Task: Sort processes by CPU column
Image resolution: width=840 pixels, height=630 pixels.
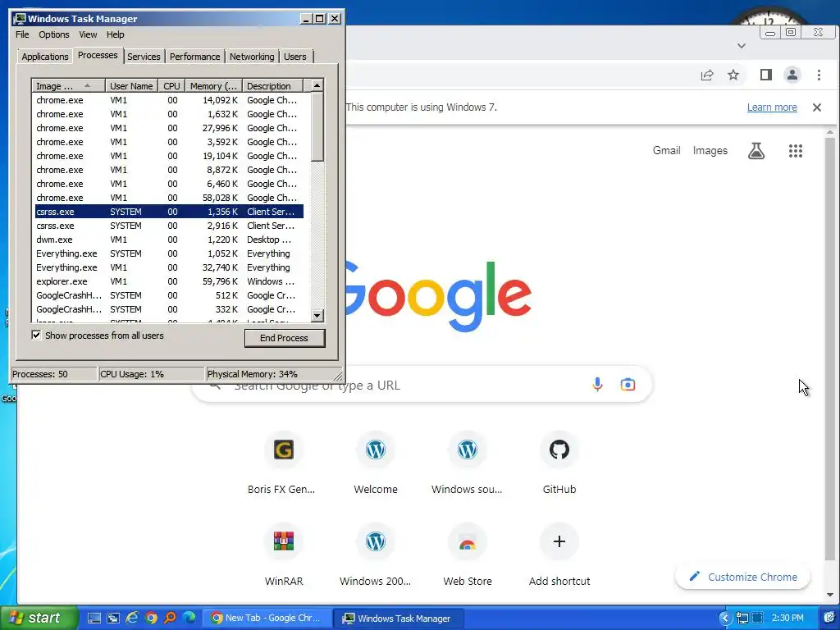Action: tap(171, 85)
